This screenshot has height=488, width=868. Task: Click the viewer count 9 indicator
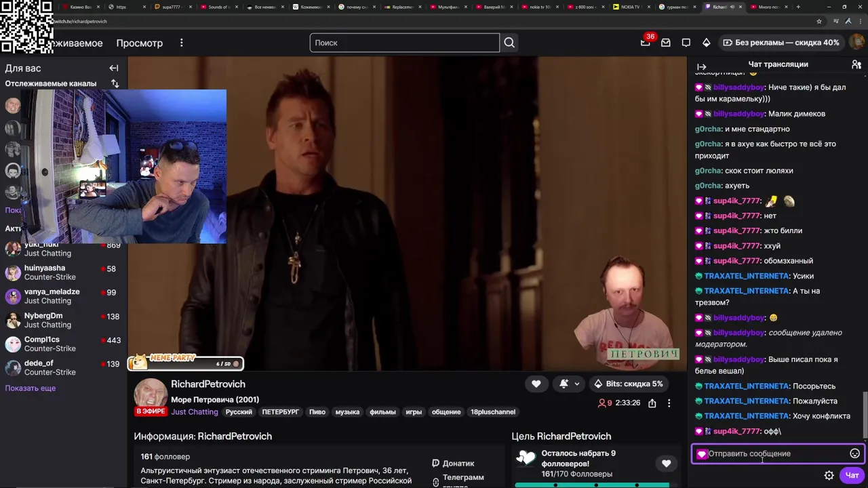click(605, 403)
